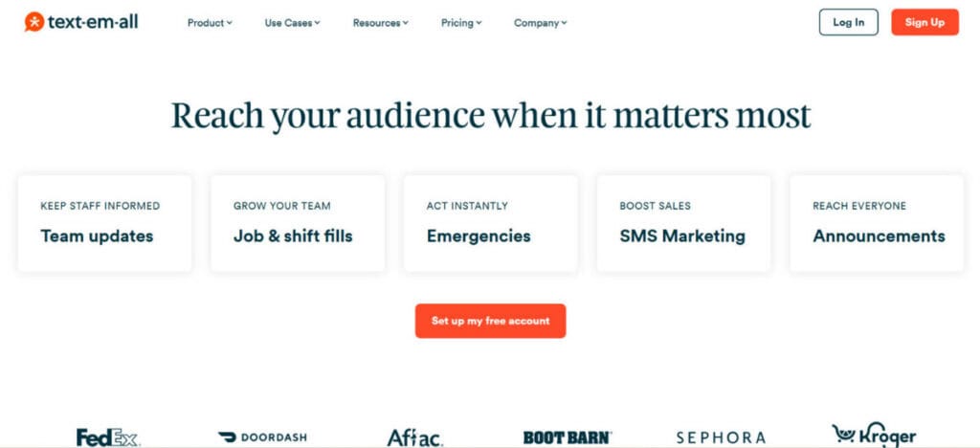The width and height of the screenshot is (980, 448).
Task: Open the Pricing menu
Action: click(461, 22)
